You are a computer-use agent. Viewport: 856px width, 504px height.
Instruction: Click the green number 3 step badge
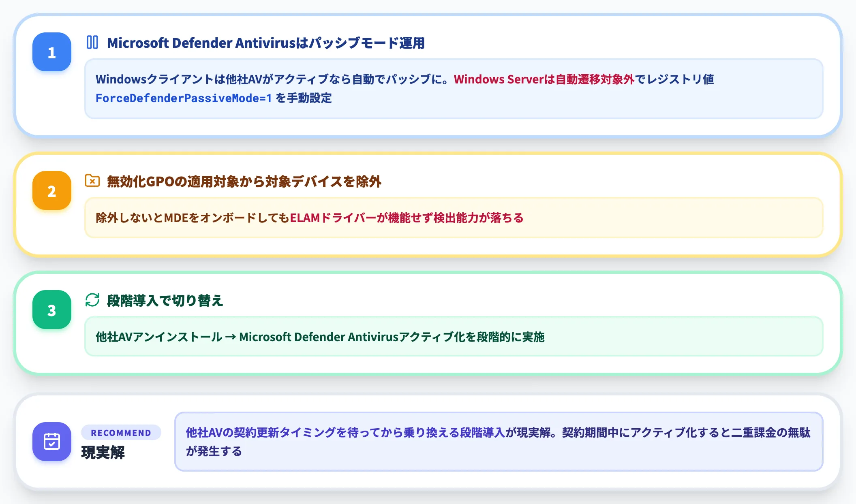click(x=52, y=310)
